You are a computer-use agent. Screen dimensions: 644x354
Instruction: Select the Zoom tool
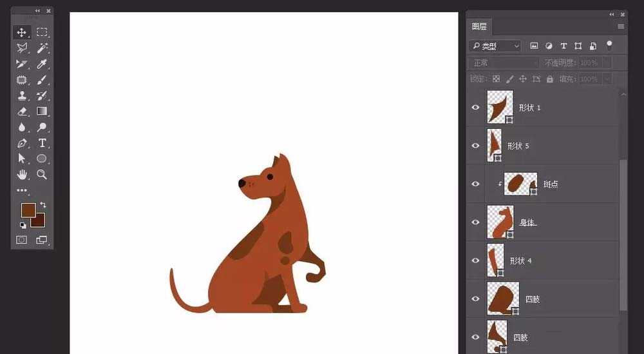coord(42,174)
